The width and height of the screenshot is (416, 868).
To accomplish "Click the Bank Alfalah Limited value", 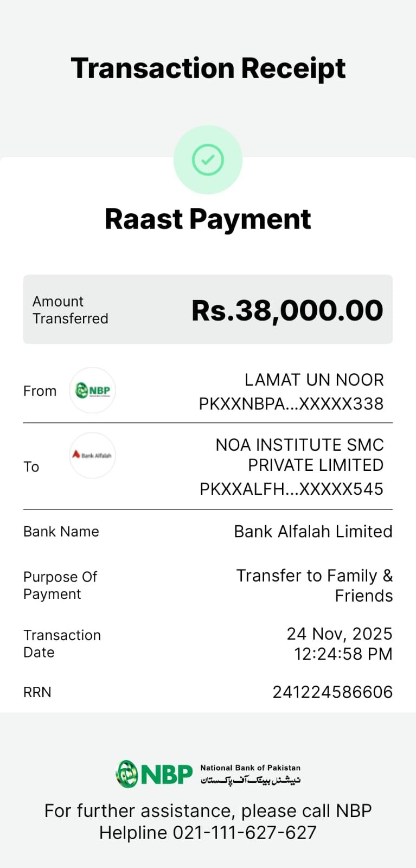I will coord(313,531).
